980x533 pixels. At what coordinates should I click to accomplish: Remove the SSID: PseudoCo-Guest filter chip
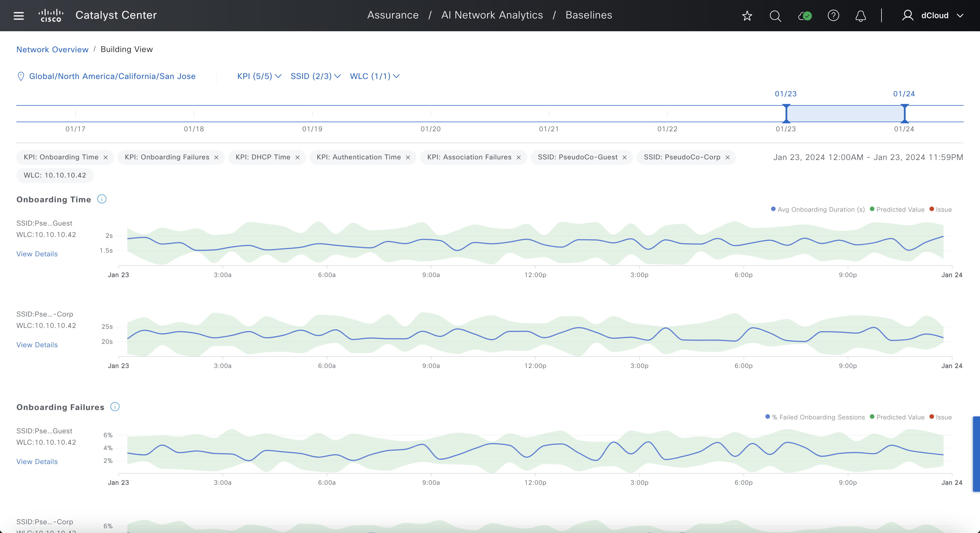coord(624,157)
